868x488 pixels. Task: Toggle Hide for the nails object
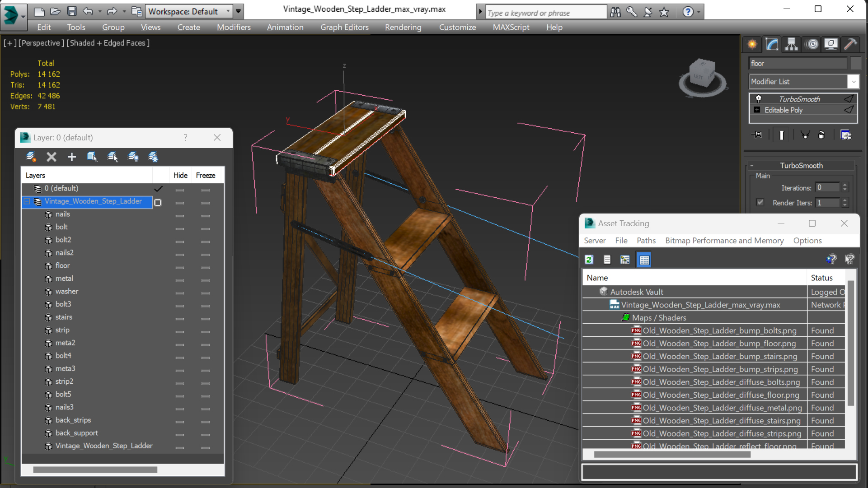[x=180, y=215]
